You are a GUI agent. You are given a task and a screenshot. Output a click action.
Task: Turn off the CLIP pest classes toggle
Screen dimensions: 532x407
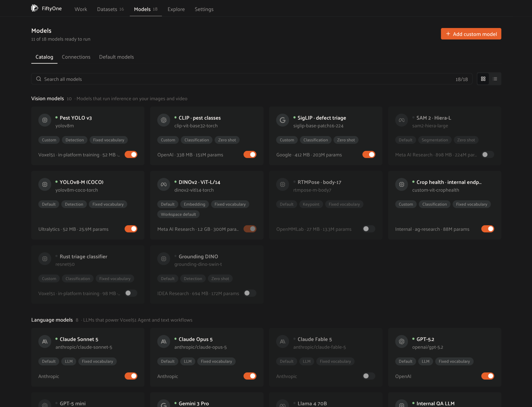[250, 155]
